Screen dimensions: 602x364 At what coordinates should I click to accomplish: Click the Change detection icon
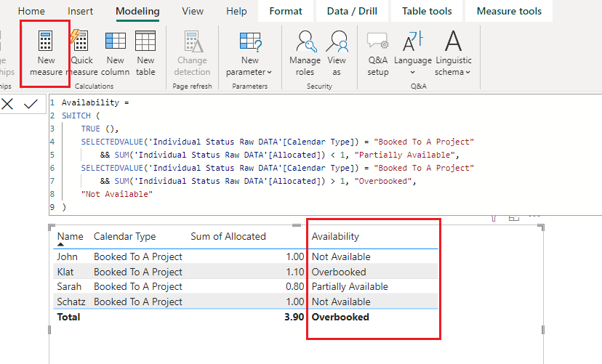(x=193, y=41)
